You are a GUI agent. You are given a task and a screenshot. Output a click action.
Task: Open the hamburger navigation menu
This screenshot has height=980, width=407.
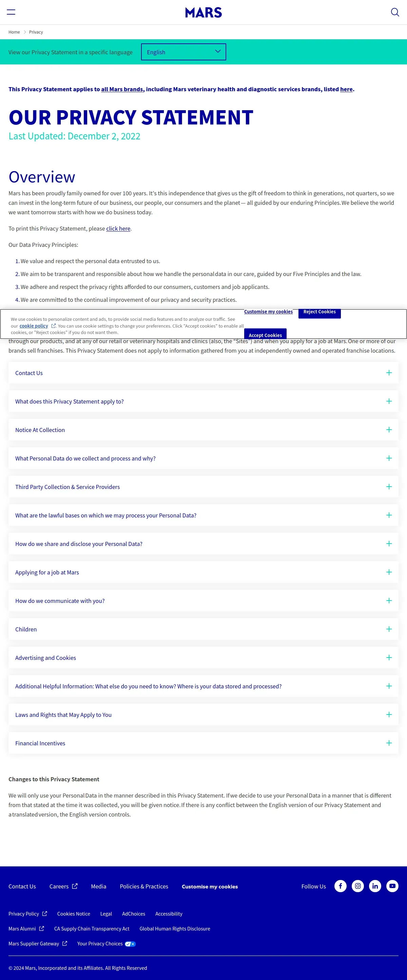[x=11, y=12]
